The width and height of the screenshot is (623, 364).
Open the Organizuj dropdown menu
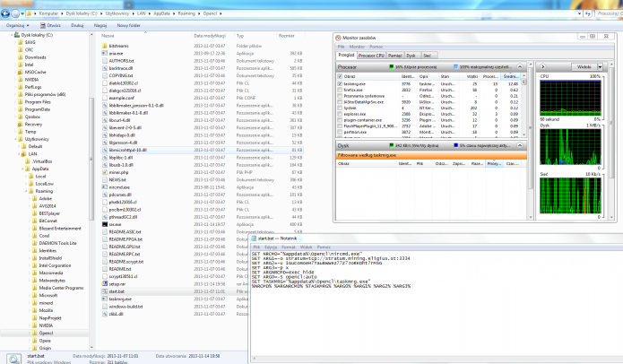18,25
